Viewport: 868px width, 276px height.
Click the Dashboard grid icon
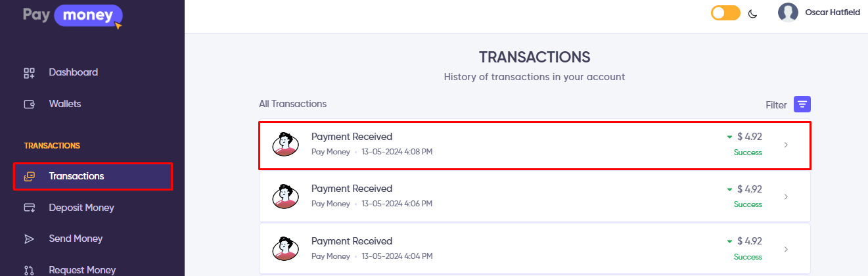click(x=29, y=72)
